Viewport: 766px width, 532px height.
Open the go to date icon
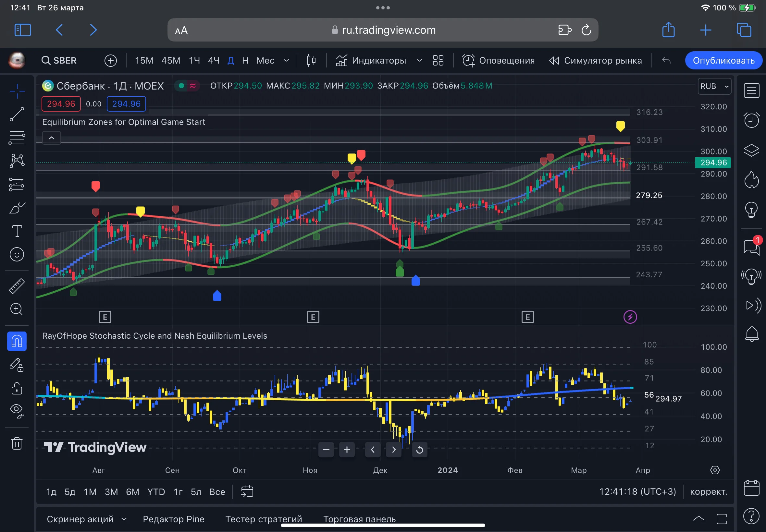pyautogui.click(x=247, y=491)
